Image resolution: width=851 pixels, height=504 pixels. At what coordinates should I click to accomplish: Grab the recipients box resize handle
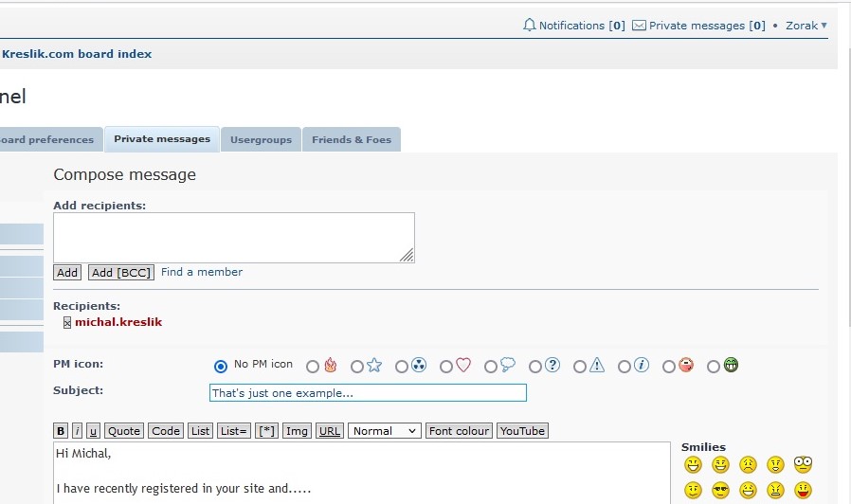click(407, 256)
